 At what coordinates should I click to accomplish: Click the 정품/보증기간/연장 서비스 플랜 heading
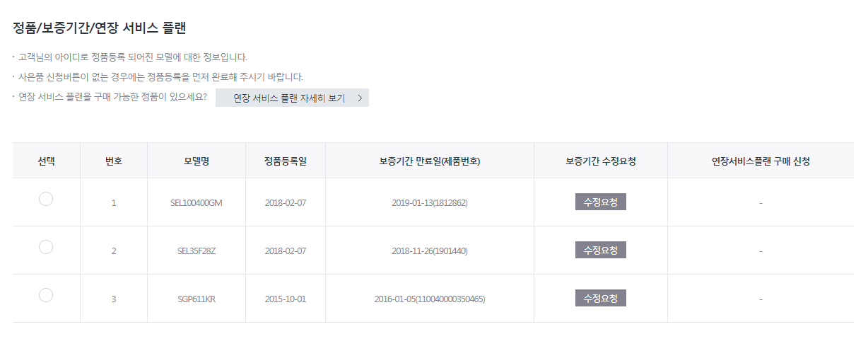tap(100, 28)
